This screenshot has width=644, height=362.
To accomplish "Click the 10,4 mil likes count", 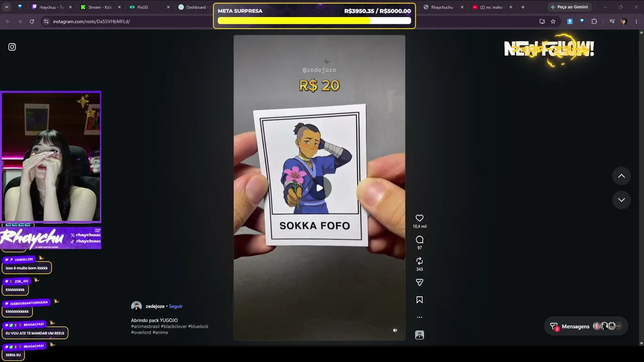I will point(420,226).
